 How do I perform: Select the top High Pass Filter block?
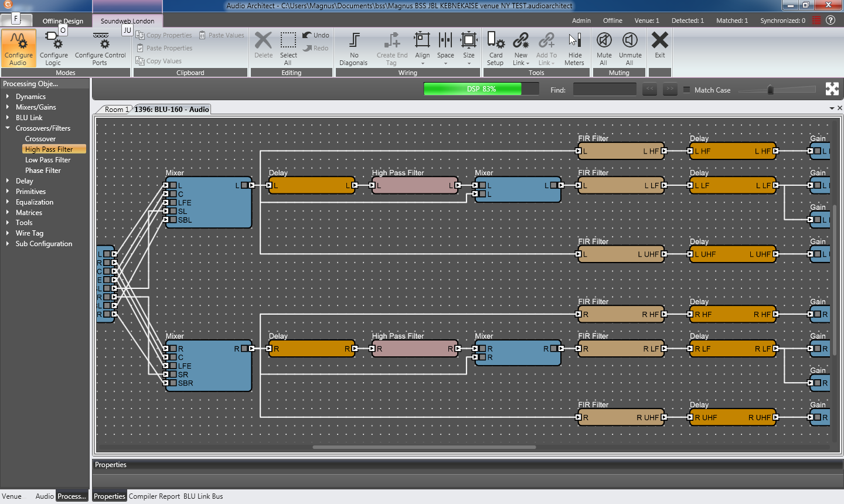coord(414,185)
